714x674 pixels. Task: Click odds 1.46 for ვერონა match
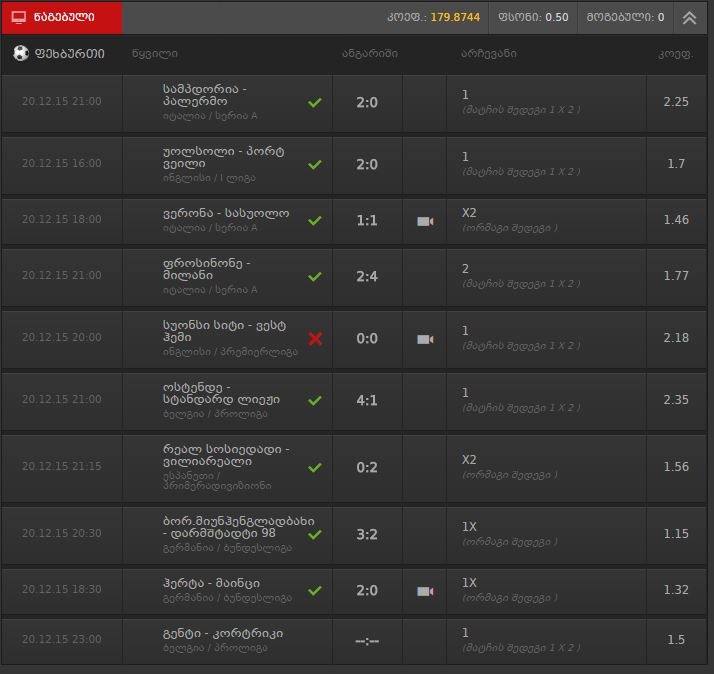[676, 220]
